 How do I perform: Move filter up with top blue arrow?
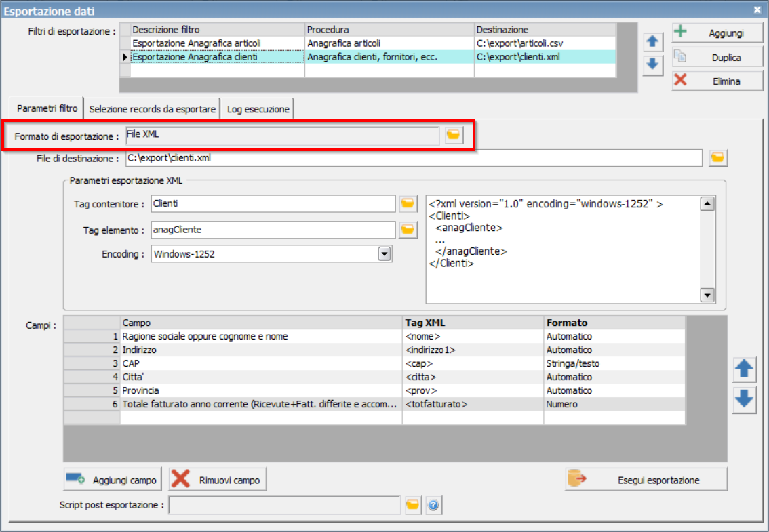(x=653, y=41)
